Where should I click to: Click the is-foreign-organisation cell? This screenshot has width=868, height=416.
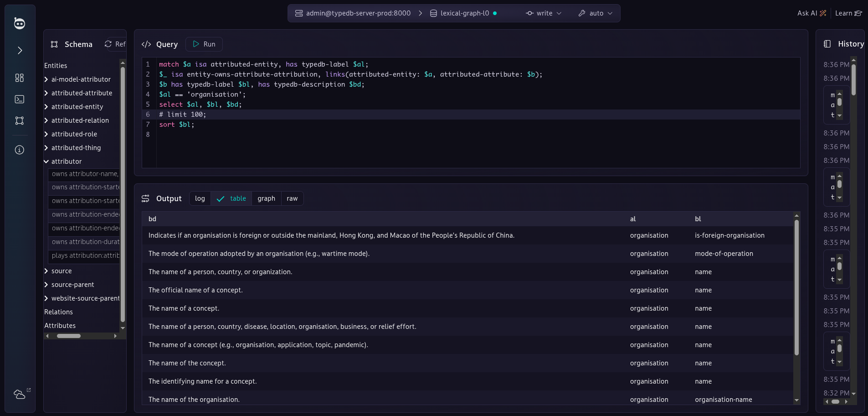coord(729,235)
